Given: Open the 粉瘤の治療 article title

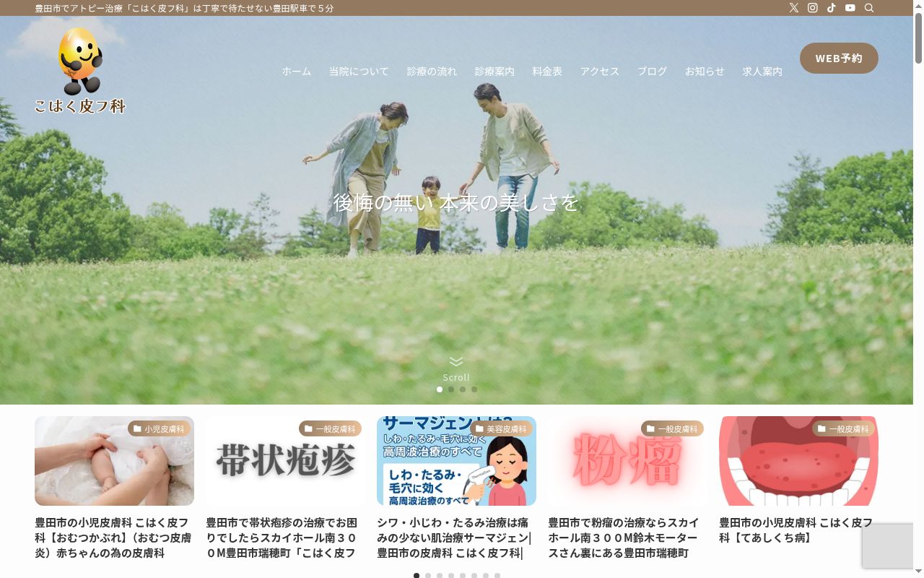Looking at the screenshot, I should coord(627,538).
